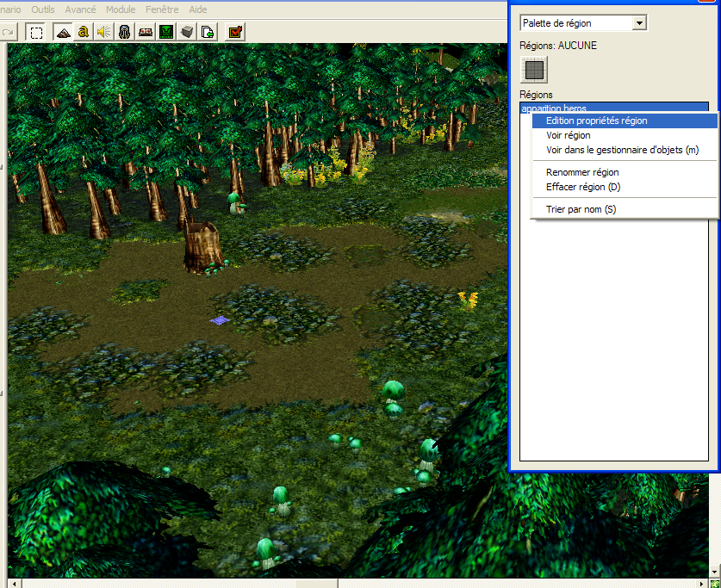This screenshot has height=588, width=721.
Task: Open the Terrain Editor from toolbar
Action: [63, 32]
